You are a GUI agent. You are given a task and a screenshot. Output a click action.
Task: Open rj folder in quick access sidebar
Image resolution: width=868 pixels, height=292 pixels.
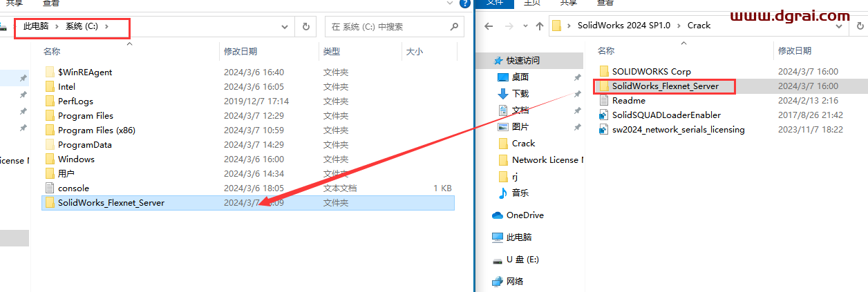(x=515, y=176)
